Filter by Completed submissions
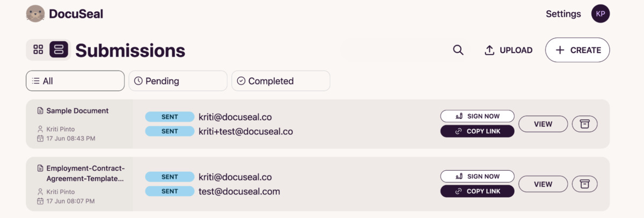This screenshot has height=218, width=644. click(281, 81)
